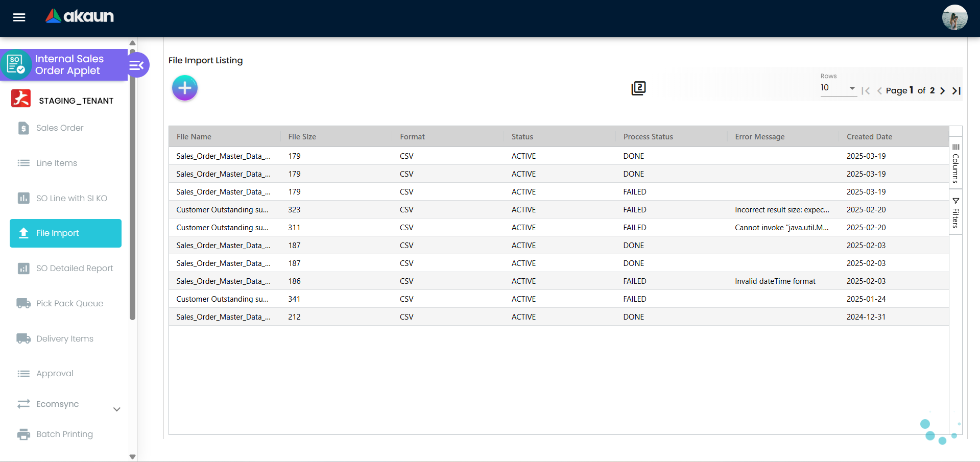This screenshot has width=980, height=462.
Task: Open the Filters side panel
Action: click(955, 213)
